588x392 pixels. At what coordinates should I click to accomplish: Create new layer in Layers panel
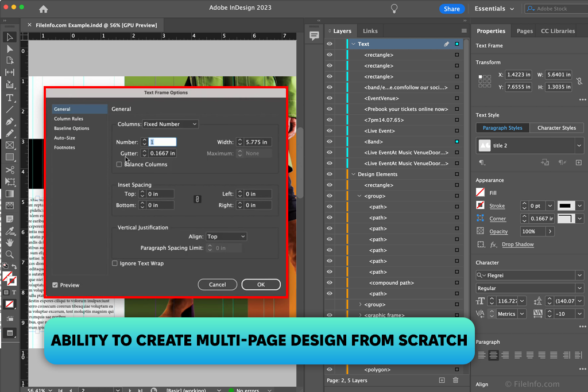pos(442,381)
